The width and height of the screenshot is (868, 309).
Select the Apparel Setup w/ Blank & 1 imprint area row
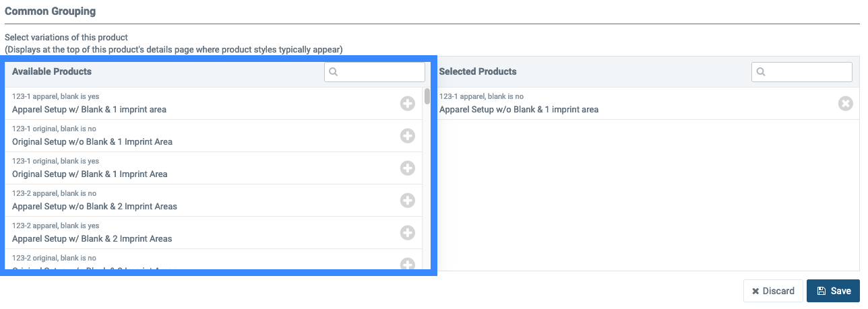[214, 103]
